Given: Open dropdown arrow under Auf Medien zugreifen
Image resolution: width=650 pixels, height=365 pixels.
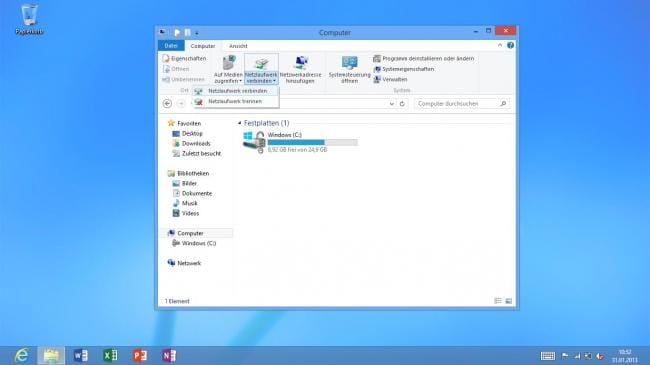Looking at the screenshot, I should click(240, 81).
